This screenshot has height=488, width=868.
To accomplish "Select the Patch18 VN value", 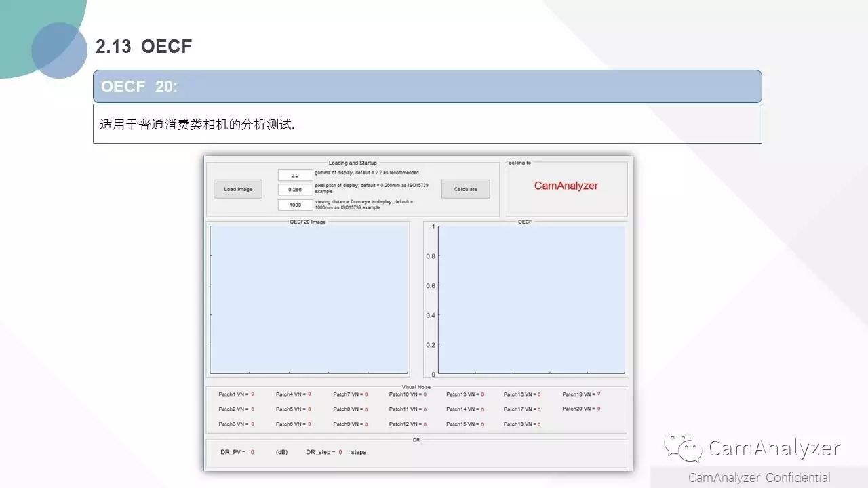I will point(539,424).
